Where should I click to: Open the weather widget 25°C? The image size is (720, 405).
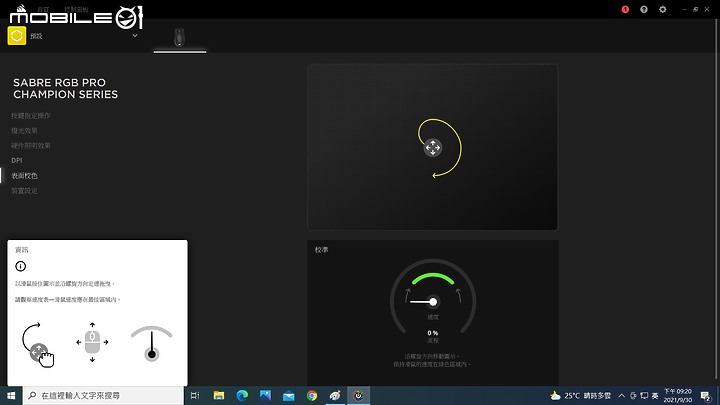pyautogui.click(x=580, y=395)
